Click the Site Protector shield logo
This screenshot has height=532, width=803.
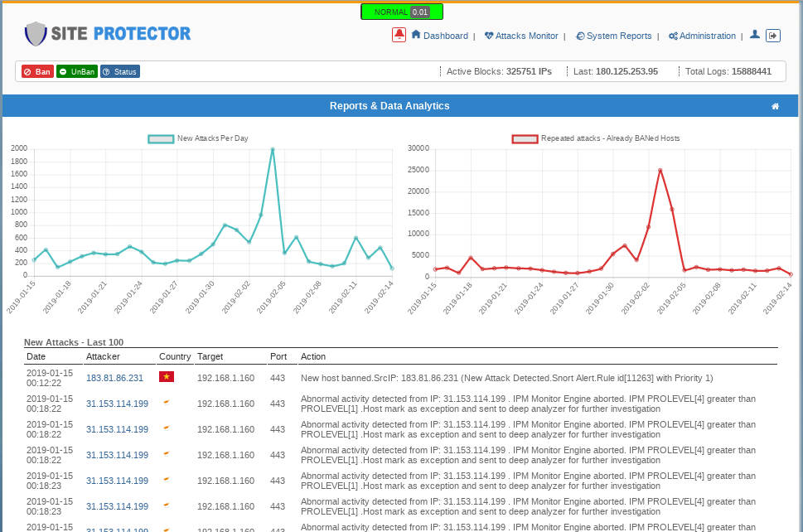click(36, 34)
